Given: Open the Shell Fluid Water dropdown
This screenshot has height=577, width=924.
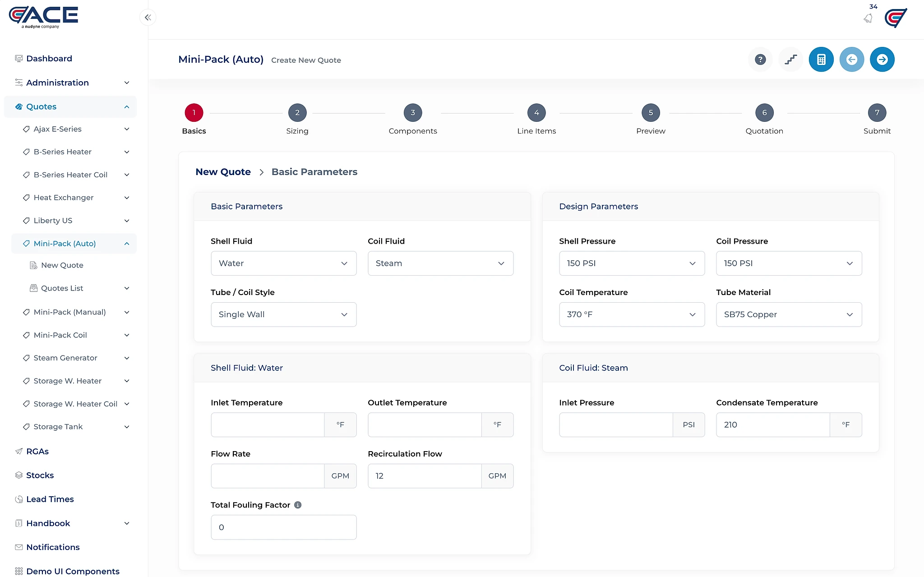Looking at the screenshot, I should [284, 263].
